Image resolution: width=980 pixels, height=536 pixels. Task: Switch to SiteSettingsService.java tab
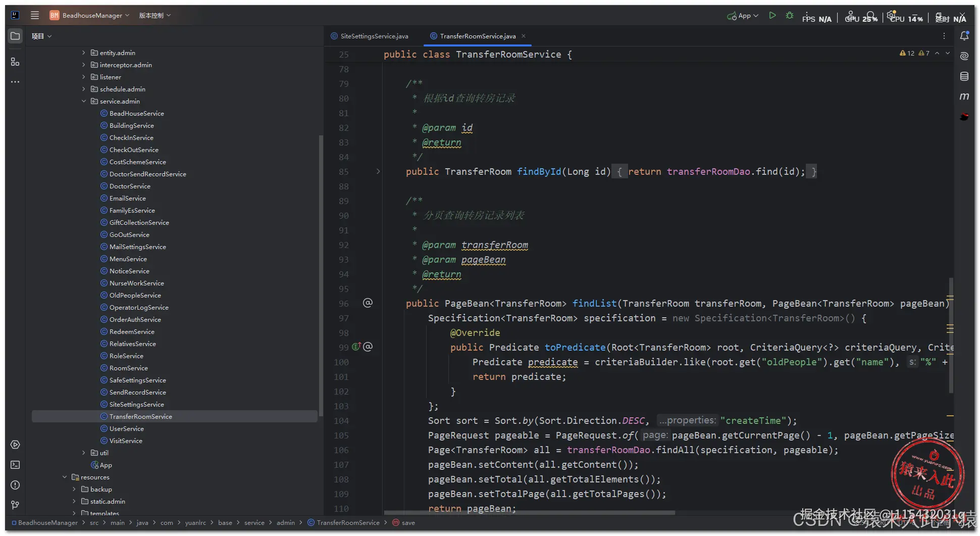[370, 36]
